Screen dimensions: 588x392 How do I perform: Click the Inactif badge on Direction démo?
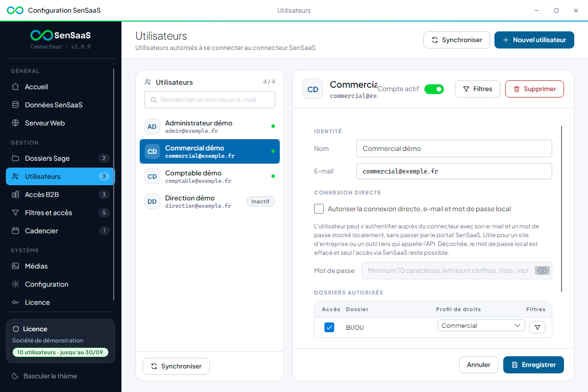261,201
